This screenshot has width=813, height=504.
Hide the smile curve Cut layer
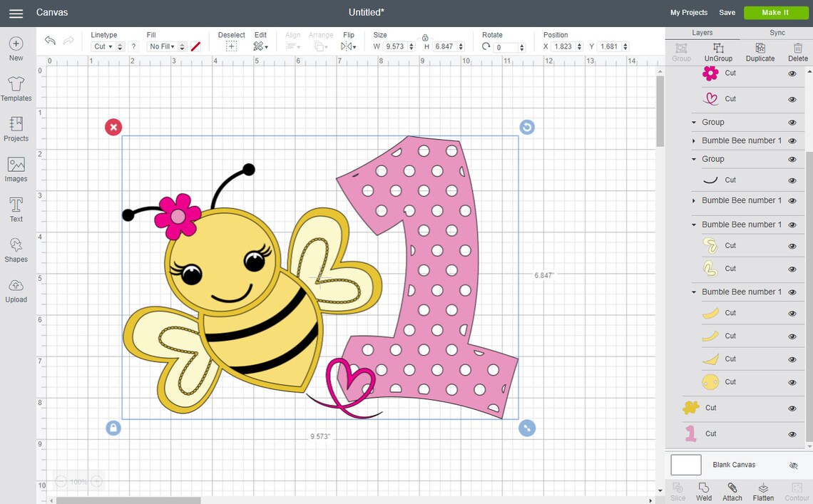coord(792,181)
